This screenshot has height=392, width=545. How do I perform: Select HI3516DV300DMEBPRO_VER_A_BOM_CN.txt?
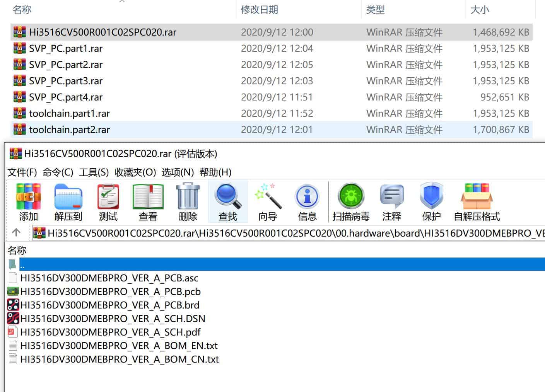coord(120,359)
